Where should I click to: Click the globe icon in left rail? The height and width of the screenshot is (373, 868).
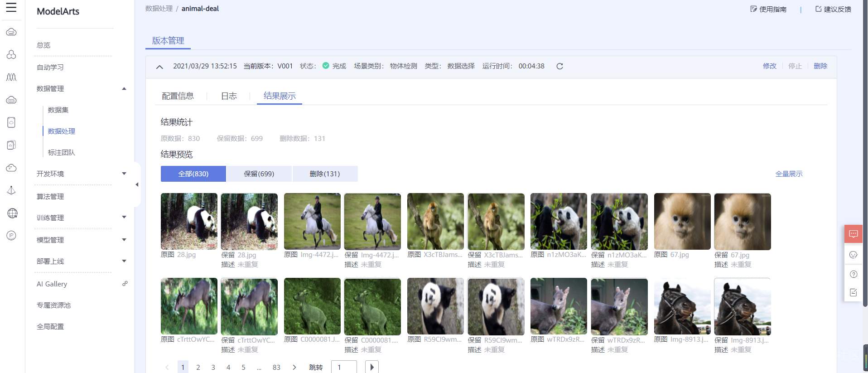pyautogui.click(x=12, y=213)
